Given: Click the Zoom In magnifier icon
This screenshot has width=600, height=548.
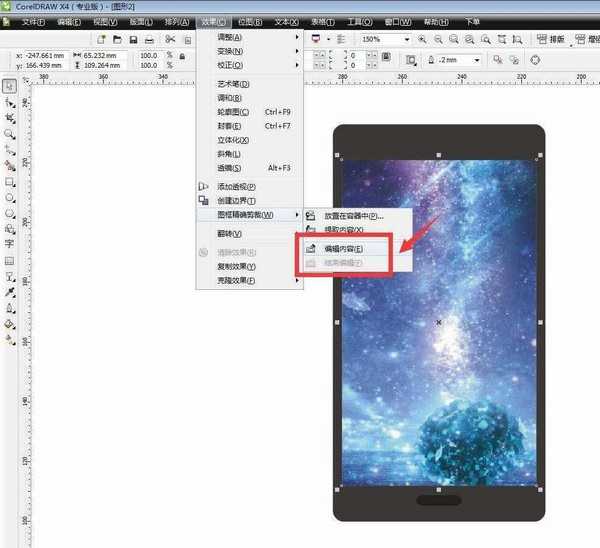Looking at the screenshot, I should (422, 39).
